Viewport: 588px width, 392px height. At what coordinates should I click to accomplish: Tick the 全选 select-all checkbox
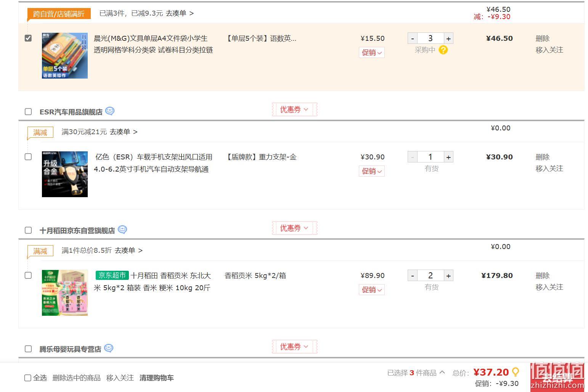pyautogui.click(x=28, y=378)
